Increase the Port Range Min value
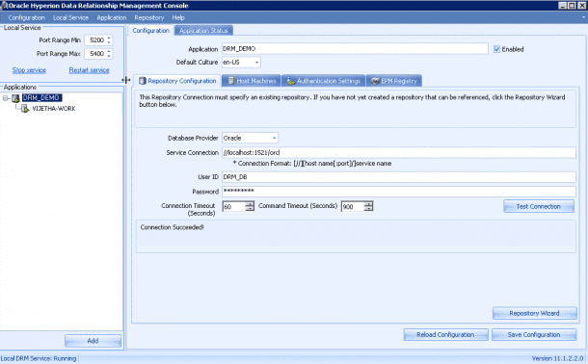The image size is (588, 364). 109,38
